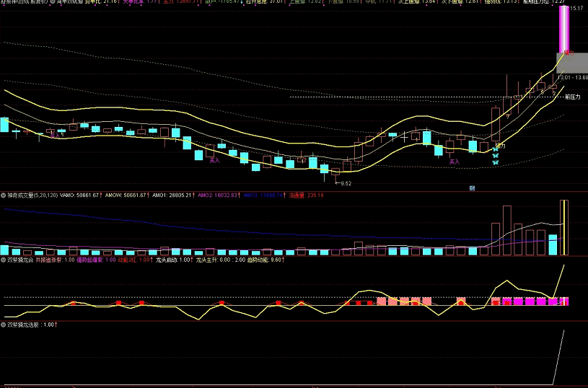Select the 动能2红: 1.00 readout
Image resolution: width=588 pixels, height=388 pixels.
[x=135, y=260]
